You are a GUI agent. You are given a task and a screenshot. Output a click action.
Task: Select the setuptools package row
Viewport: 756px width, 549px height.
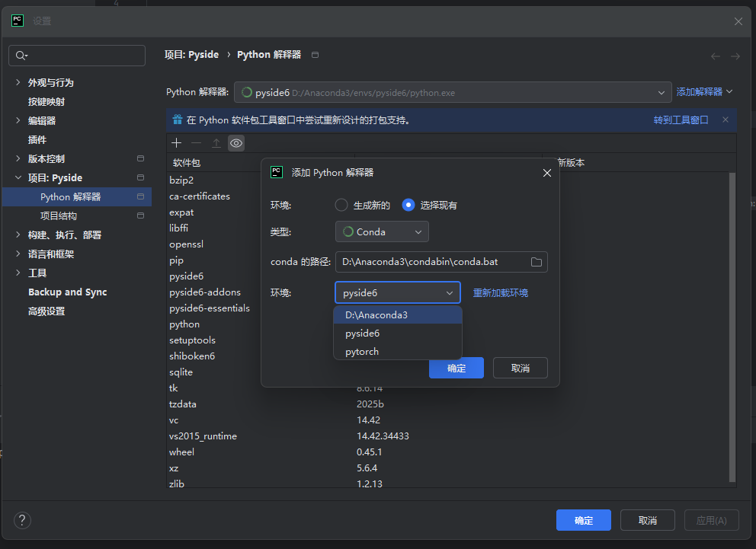coord(192,340)
